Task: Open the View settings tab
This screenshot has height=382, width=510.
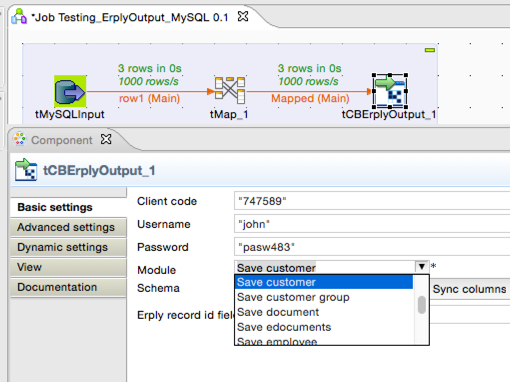Action: point(68,267)
